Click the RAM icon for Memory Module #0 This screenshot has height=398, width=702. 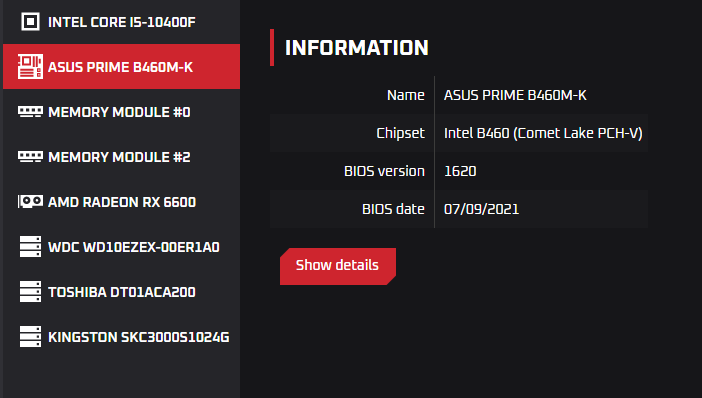30,111
